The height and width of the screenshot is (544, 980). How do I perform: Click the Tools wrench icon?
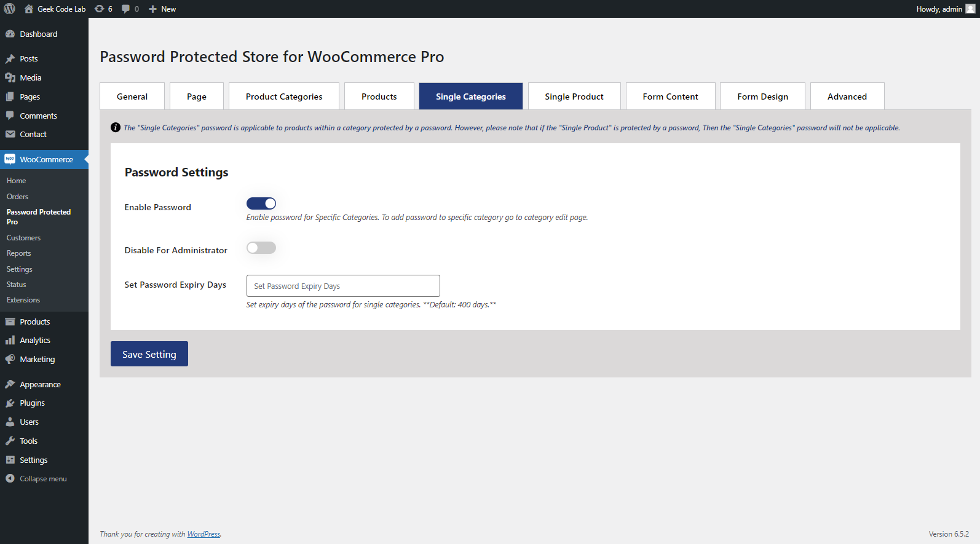[10, 441]
